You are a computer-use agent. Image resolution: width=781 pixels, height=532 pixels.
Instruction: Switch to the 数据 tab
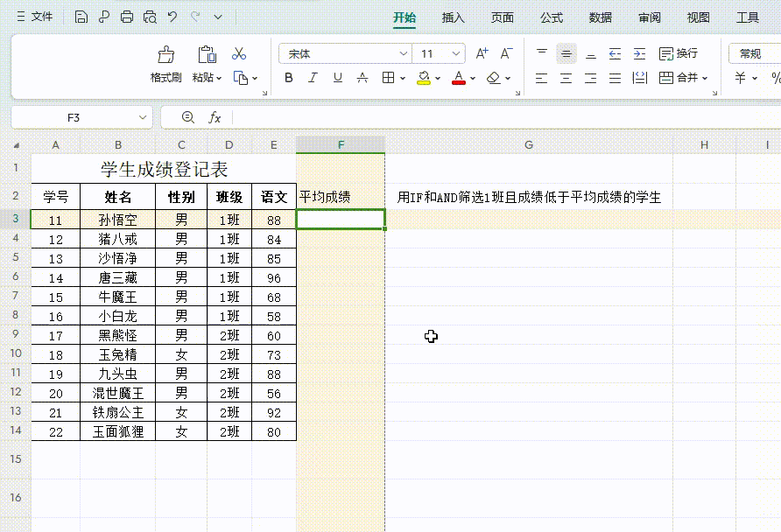tap(600, 17)
